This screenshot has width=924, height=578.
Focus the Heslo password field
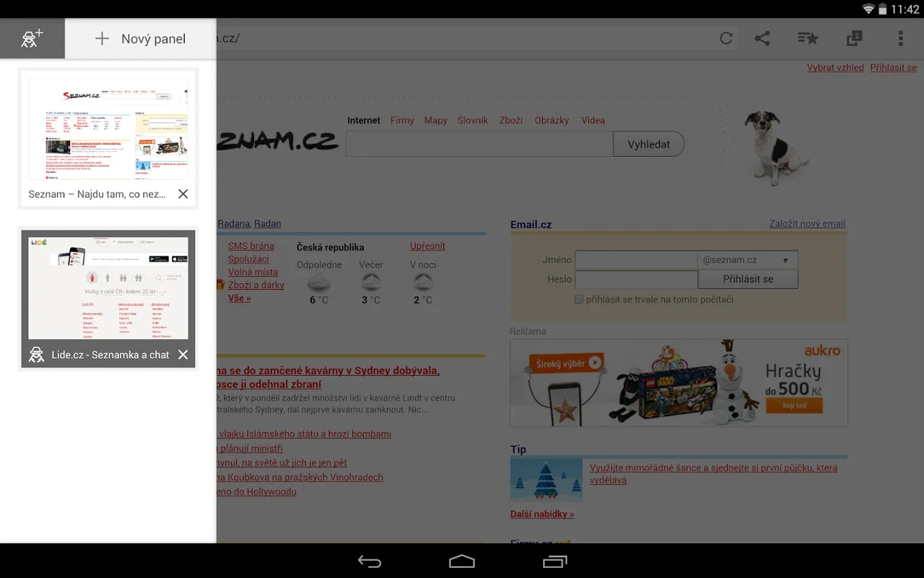click(x=636, y=279)
